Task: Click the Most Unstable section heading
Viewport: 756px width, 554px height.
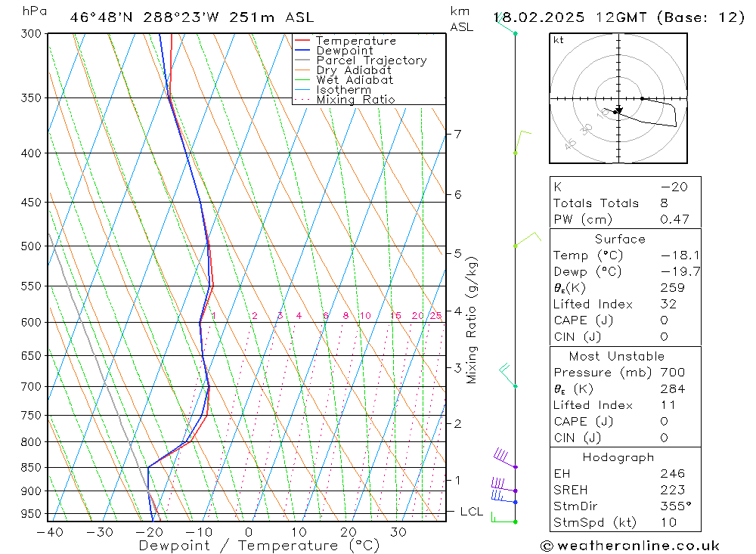Action: click(x=617, y=356)
